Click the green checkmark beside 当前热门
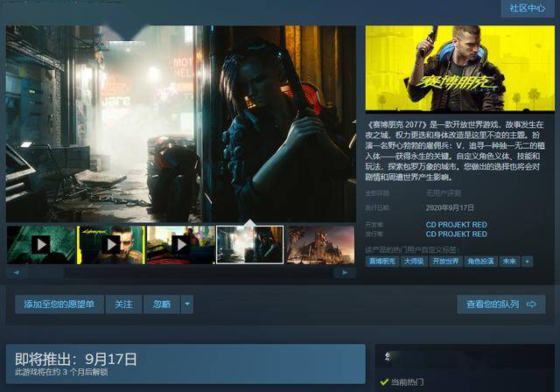The width and height of the screenshot is (560, 392). (x=384, y=382)
